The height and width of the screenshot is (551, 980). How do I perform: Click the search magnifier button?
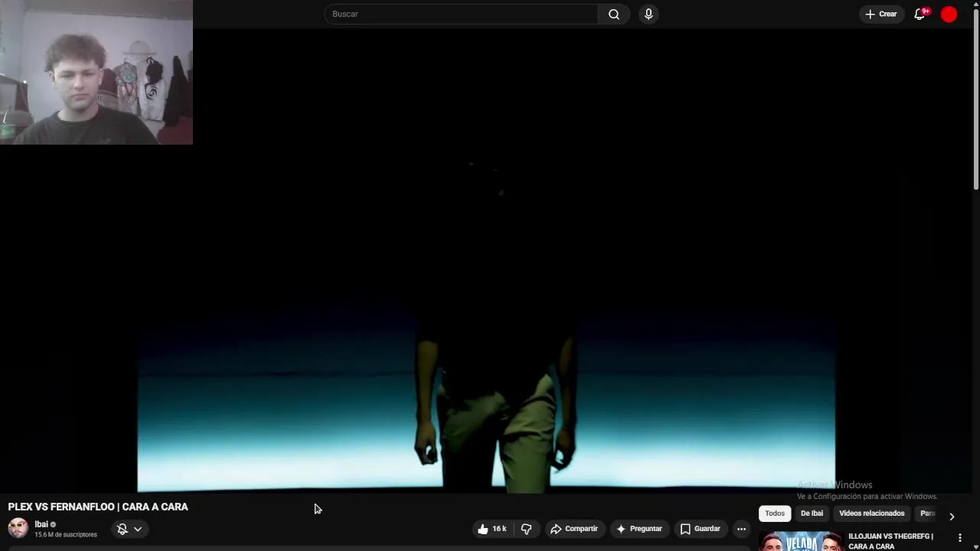(x=613, y=14)
